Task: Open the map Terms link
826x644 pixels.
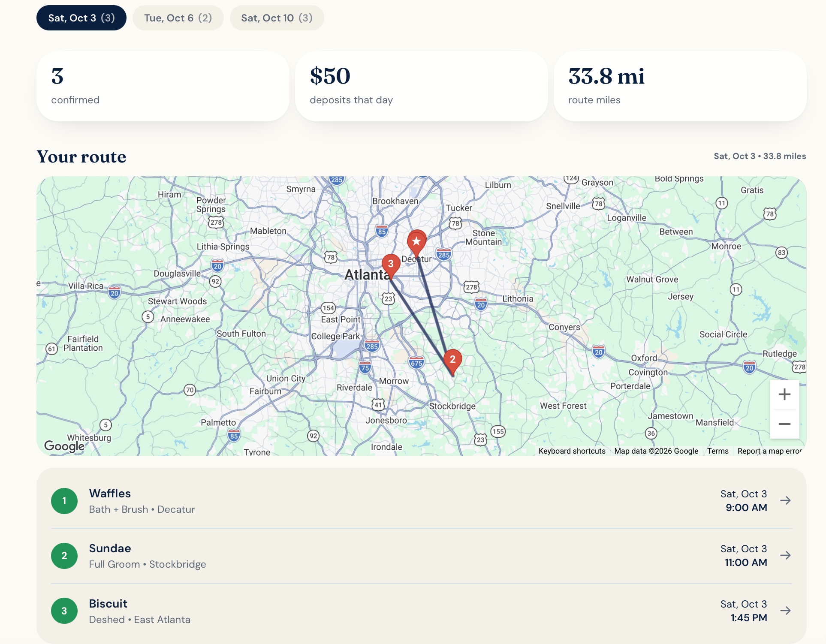Action: [718, 451]
